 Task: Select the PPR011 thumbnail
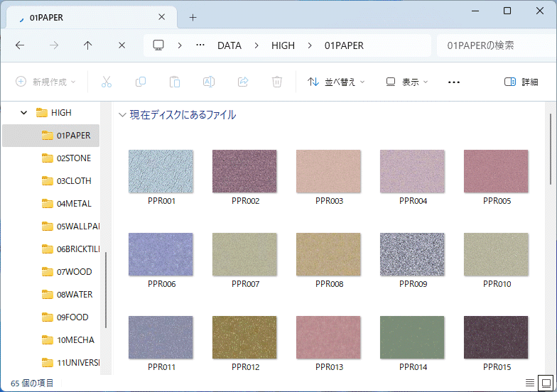coord(161,338)
